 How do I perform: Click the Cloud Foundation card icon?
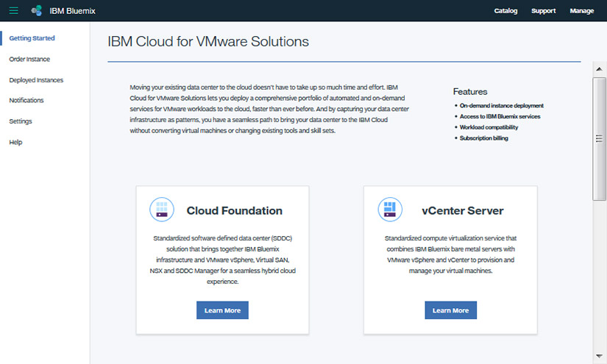click(x=162, y=210)
